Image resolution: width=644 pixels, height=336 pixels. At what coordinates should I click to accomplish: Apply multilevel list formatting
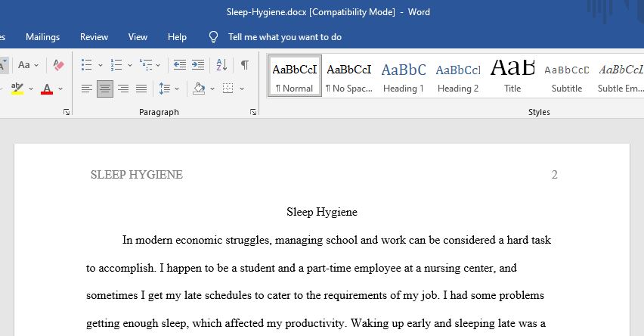[x=146, y=65]
